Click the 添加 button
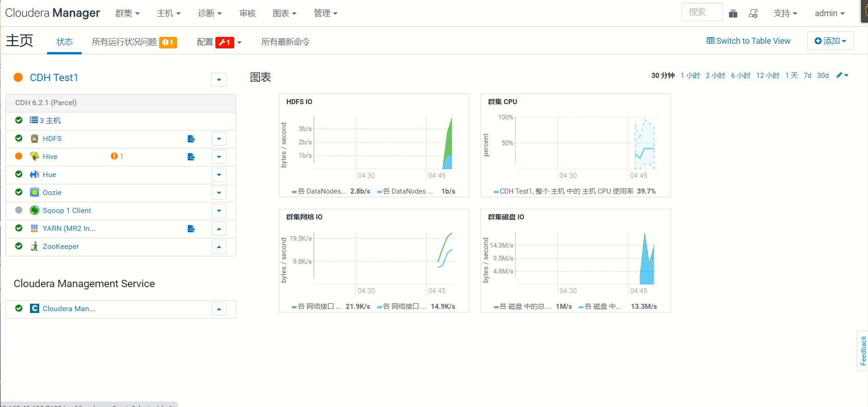Screen dimensions: 868x407 tap(830, 41)
